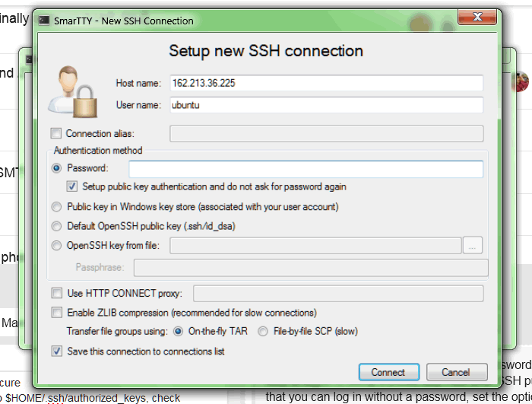This screenshot has width=532, height=404.
Task: Uncheck Setup public key authentication checkbox
Action: (x=72, y=186)
